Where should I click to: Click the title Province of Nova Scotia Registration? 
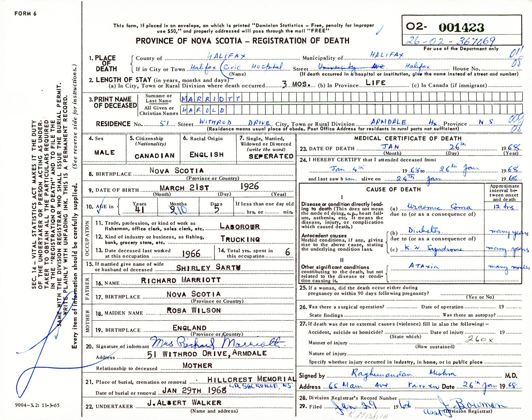pos(242,40)
